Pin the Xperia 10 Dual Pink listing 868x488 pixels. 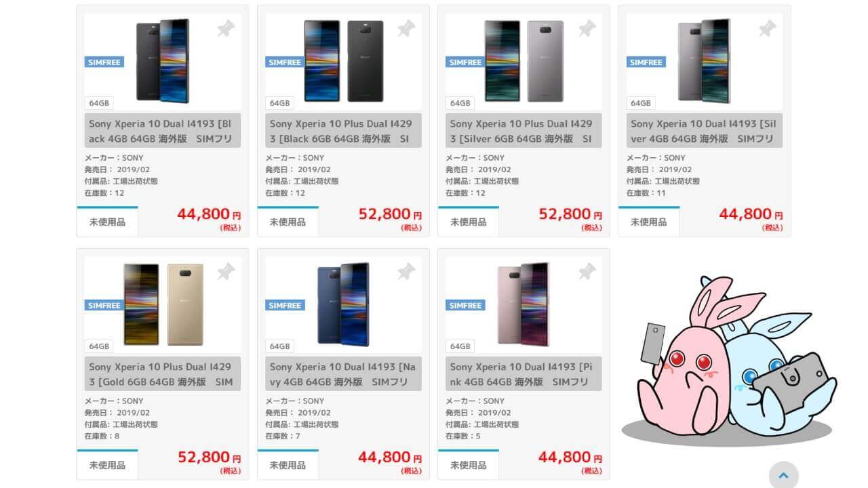click(x=587, y=272)
